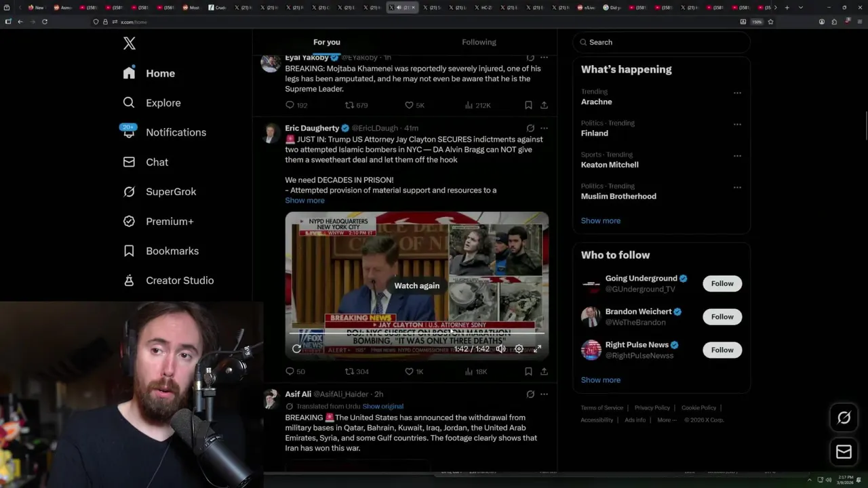The height and width of the screenshot is (488, 868).
Task: Show more accounts in Who to follow
Action: coord(600,380)
